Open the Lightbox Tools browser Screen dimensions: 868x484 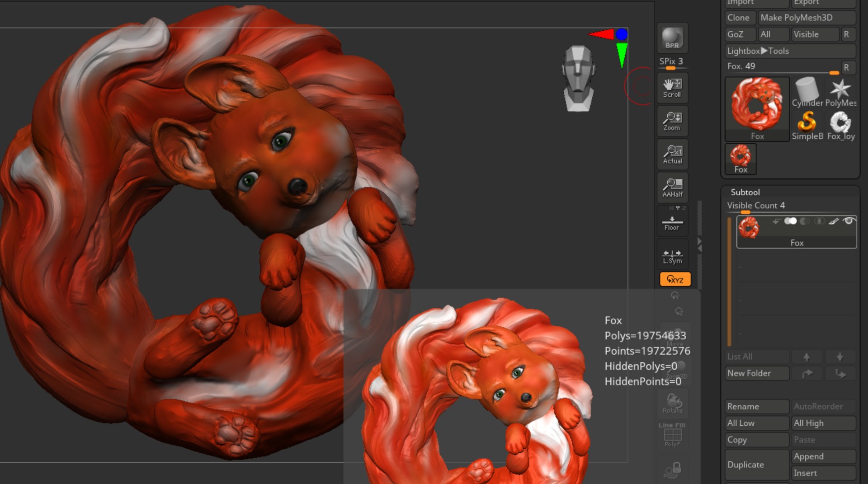click(790, 51)
